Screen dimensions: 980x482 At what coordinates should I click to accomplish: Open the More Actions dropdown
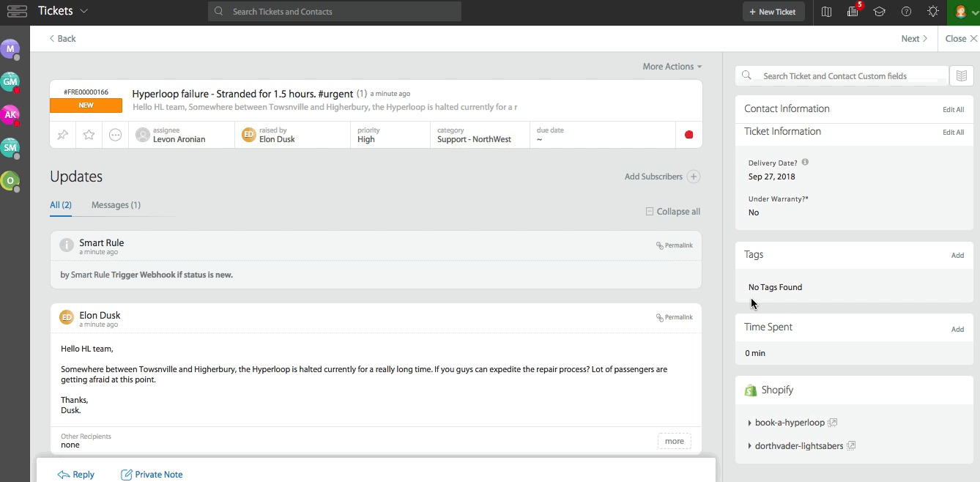coord(672,67)
